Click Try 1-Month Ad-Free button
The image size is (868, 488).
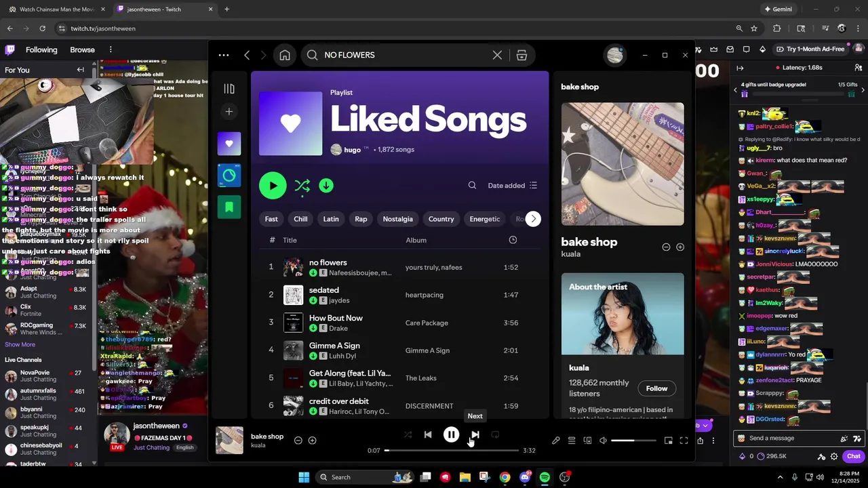811,49
